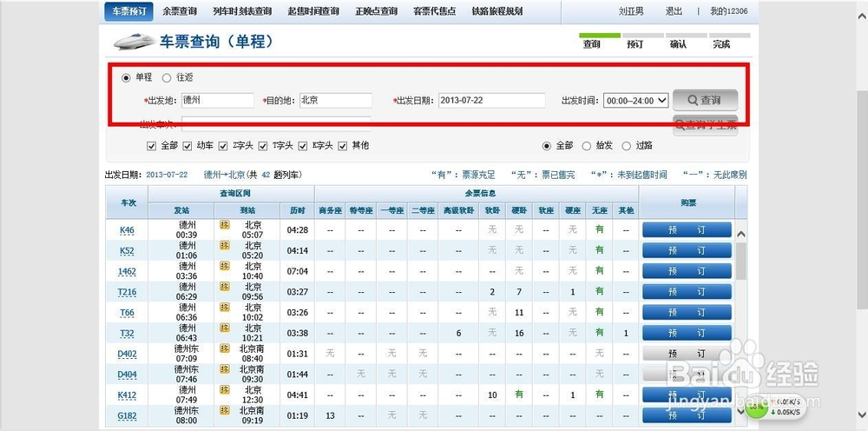Click 预订 button for train K52

point(687,250)
